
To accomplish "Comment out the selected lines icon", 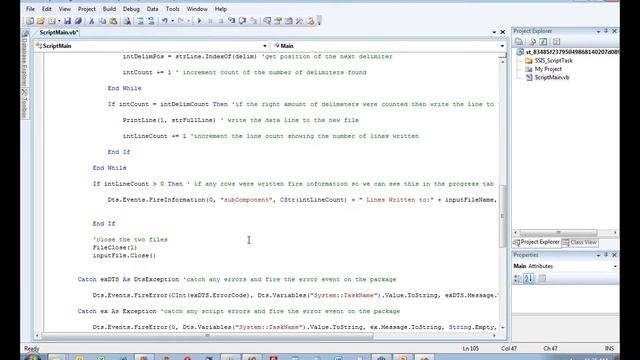I will (140, 21).
